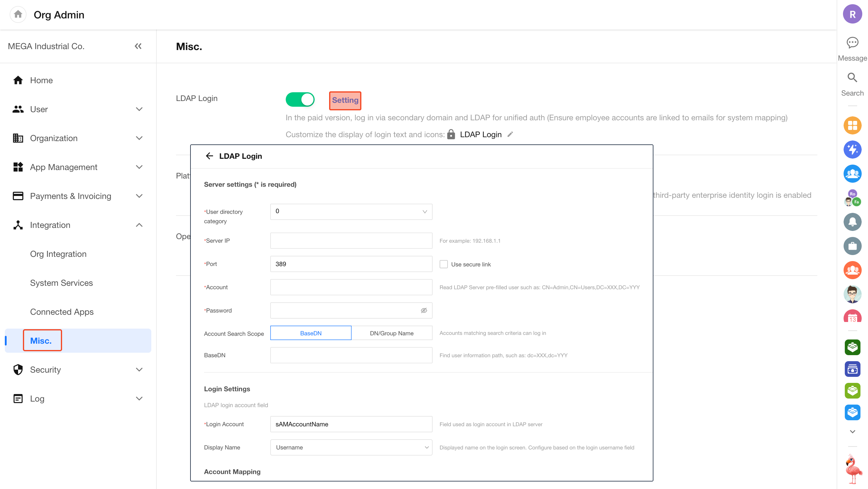Open the Message chat icon
This screenshot has width=868, height=489.
pos(852,43)
